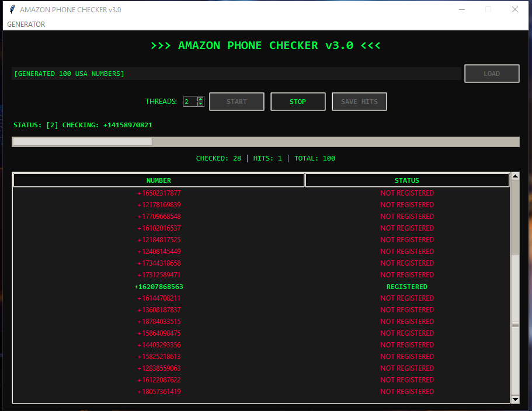Click the LOAD button
This screenshot has height=411, width=532.
coord(492,74)
